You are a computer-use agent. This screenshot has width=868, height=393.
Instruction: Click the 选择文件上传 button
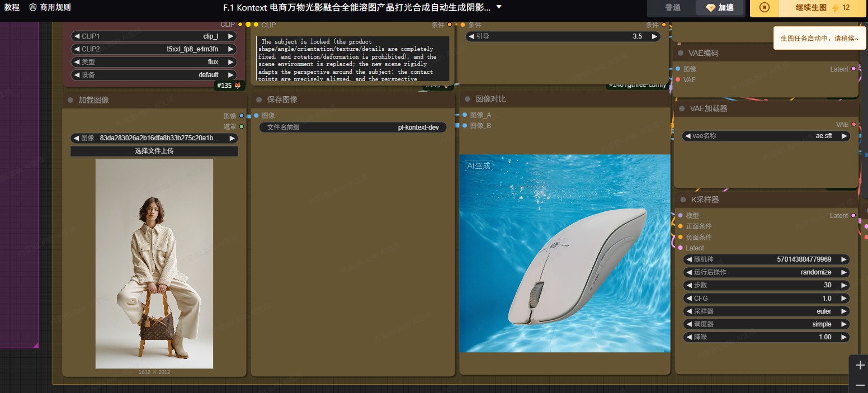(154, 151)
